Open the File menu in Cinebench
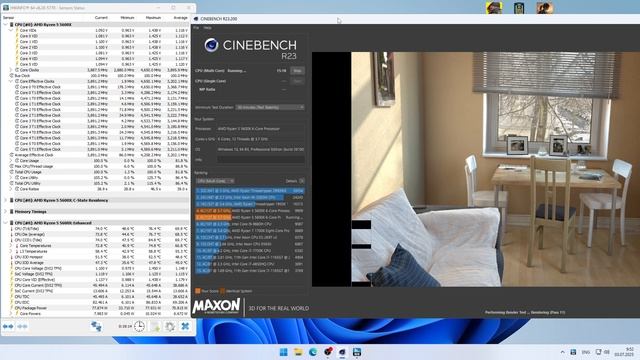Screen dimensions: 640x360 pyautogui.click(x=196, y=28)
